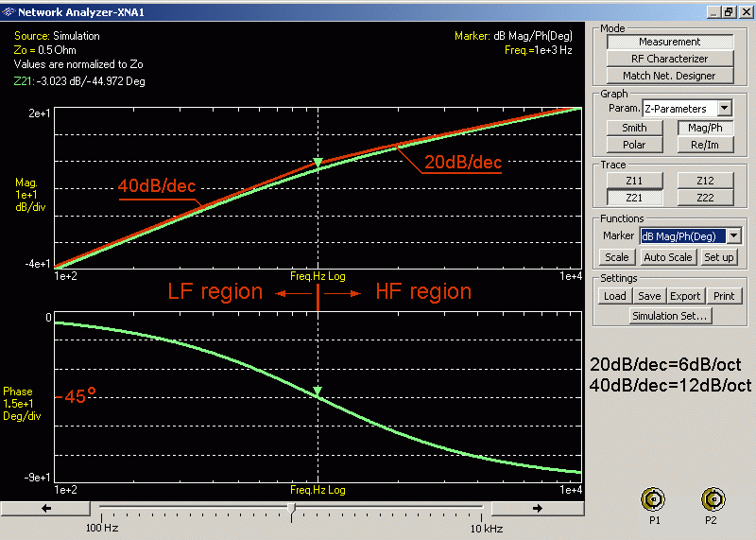This screenshot has height=540, width=756.
Task: Click the left arrow scroll button
Action: coord(46,509)
